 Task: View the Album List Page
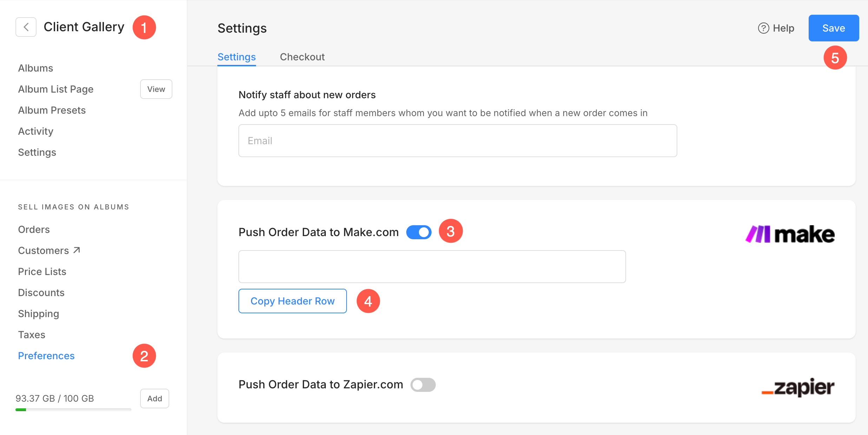click(x=156, y=89)
